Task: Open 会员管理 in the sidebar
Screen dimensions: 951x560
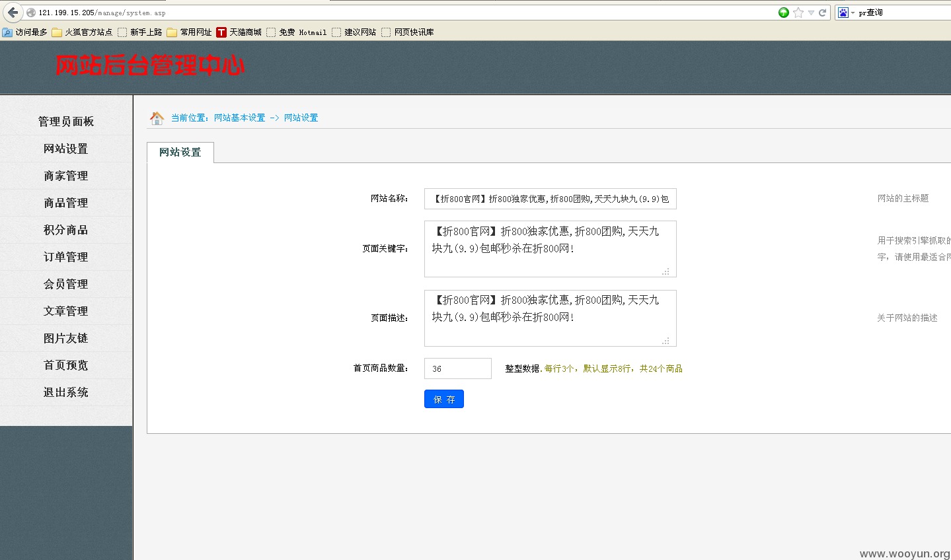Action: [x=66, y=284]
